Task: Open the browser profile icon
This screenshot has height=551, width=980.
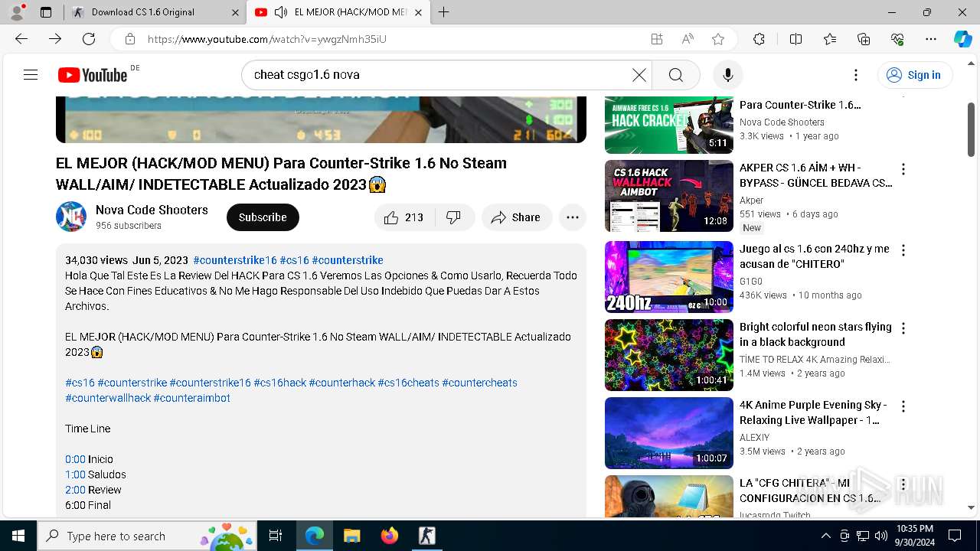Action: click(x=16, y=12)
